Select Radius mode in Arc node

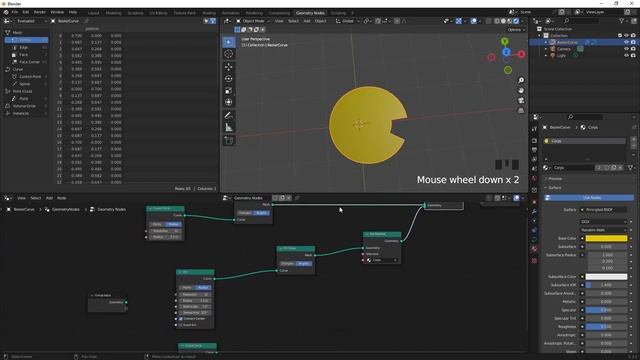click(x=203, y=288)
